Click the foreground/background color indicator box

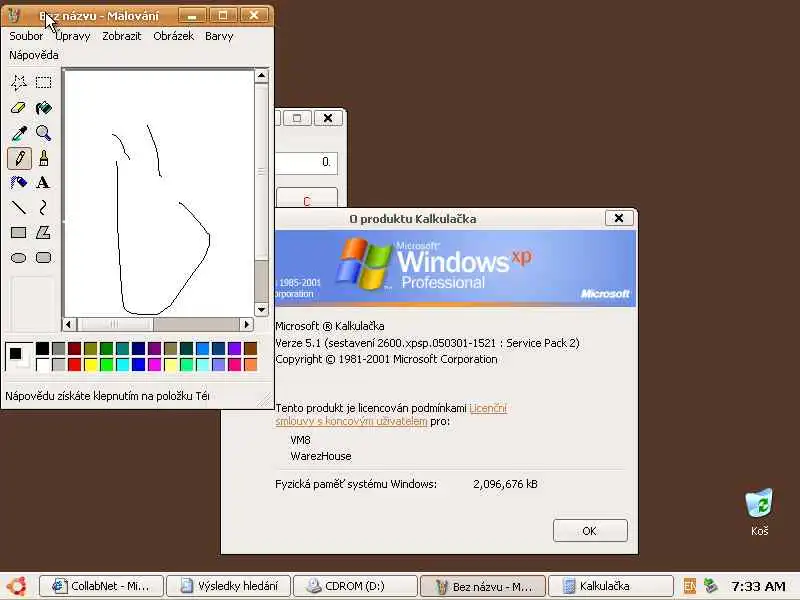pyautogui.click(x=19, y=356)
